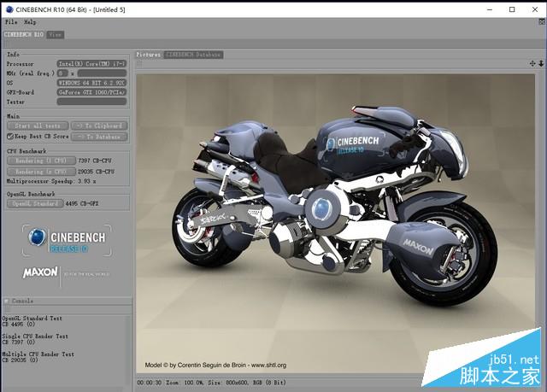Click the grip handle icon under the Pictures tab
This screenshot has height=392, width=547.
click(139, 63)
